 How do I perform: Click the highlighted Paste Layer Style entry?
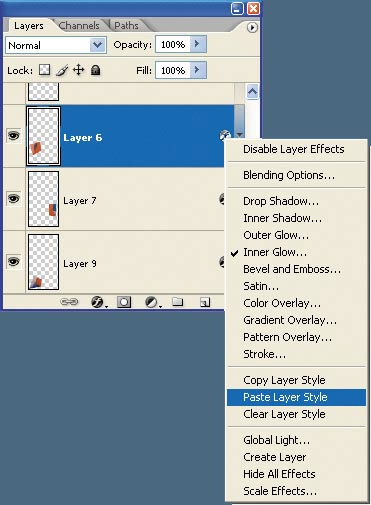tap(296, 397)
